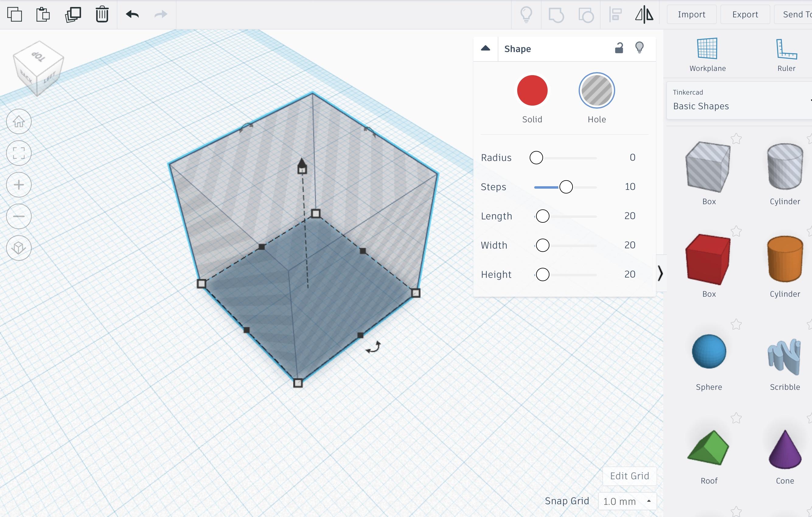Click the Copy icon in the toolbar

pos(15,15)
